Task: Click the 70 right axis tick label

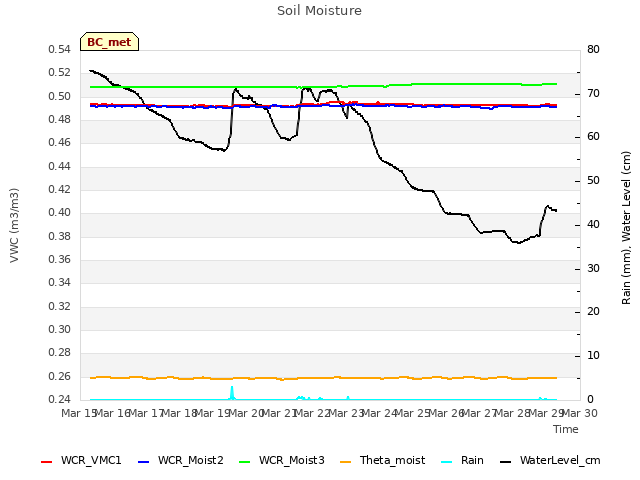Action: pyautogui.click(x=593, y=93)
